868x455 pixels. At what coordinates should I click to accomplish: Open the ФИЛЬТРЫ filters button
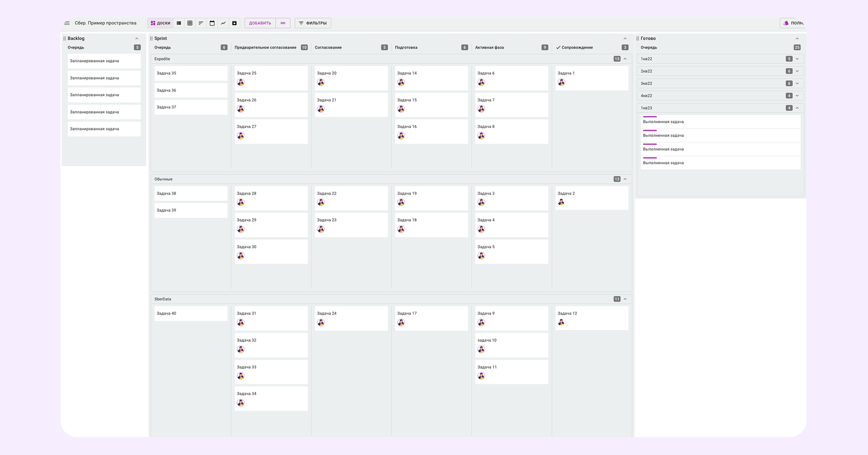[313, 23]
